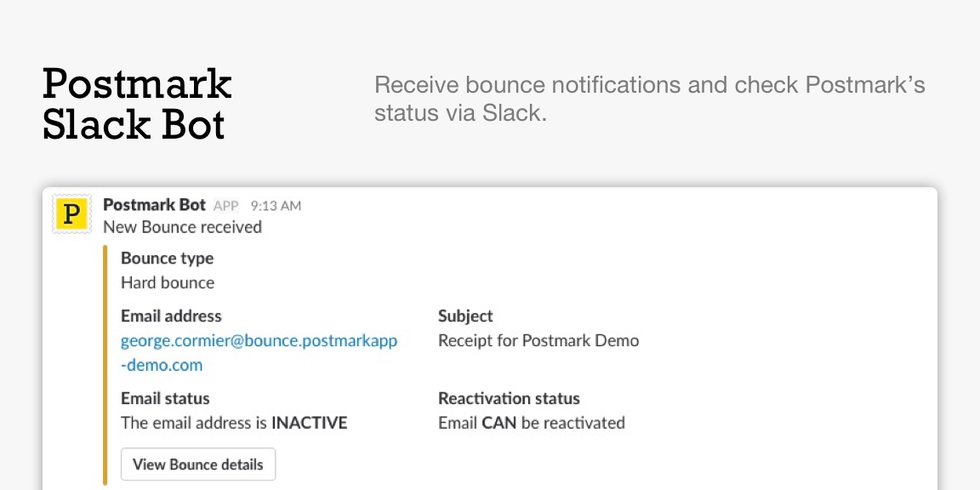Click the bold INACTIVE status word
The image size is (980, 490).
[309, 423]
